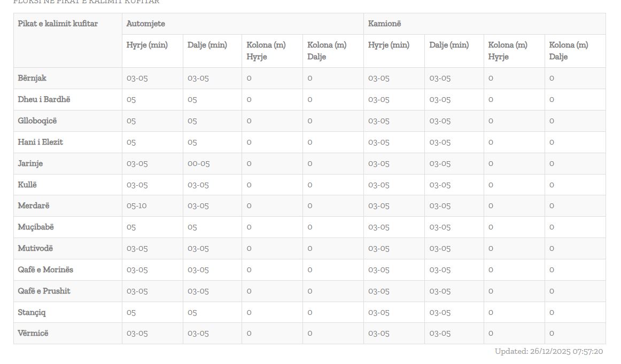Image resolution: width=621 pixels, height=364 pixels.
Task: Click the Vërmicë border crossing name
Action: [33, 333]
